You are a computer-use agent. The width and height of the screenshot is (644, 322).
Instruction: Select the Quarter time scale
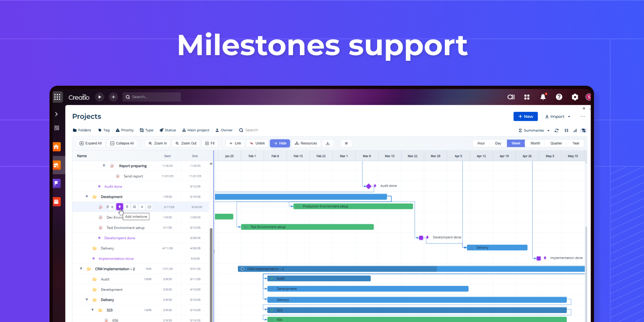click(x=556, y=143)
